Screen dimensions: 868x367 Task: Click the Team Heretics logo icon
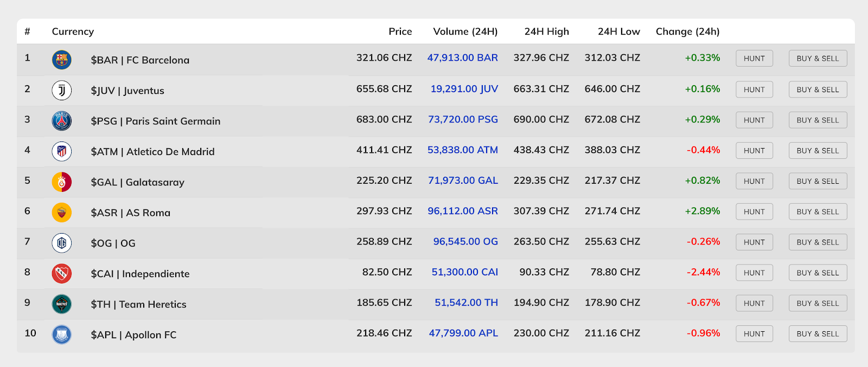[x=62, y=304]
